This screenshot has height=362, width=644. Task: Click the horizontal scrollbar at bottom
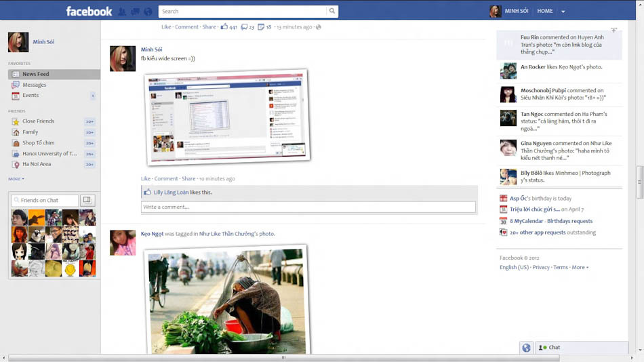click(x=283, y=359)
